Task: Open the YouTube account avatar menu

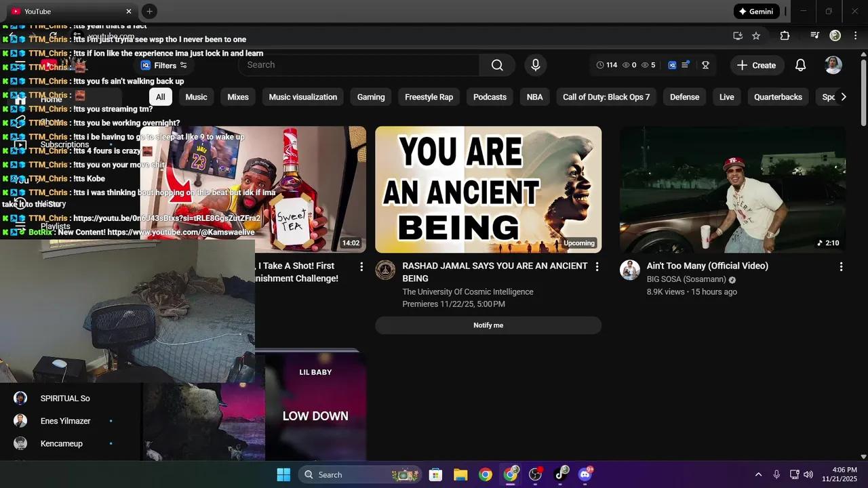Action: (x=833, y=65)
